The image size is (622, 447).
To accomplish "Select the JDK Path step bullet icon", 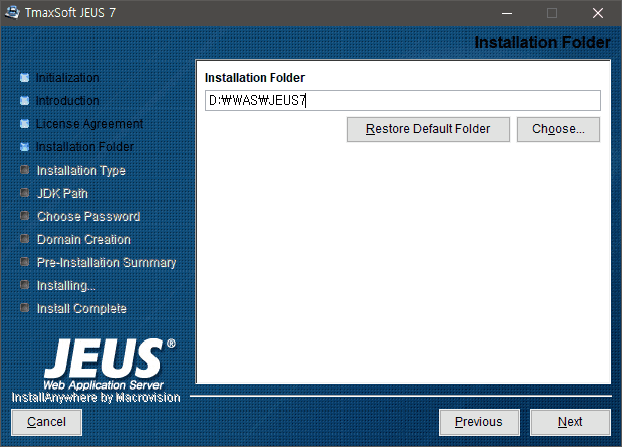I will click(x=25, y=193).
